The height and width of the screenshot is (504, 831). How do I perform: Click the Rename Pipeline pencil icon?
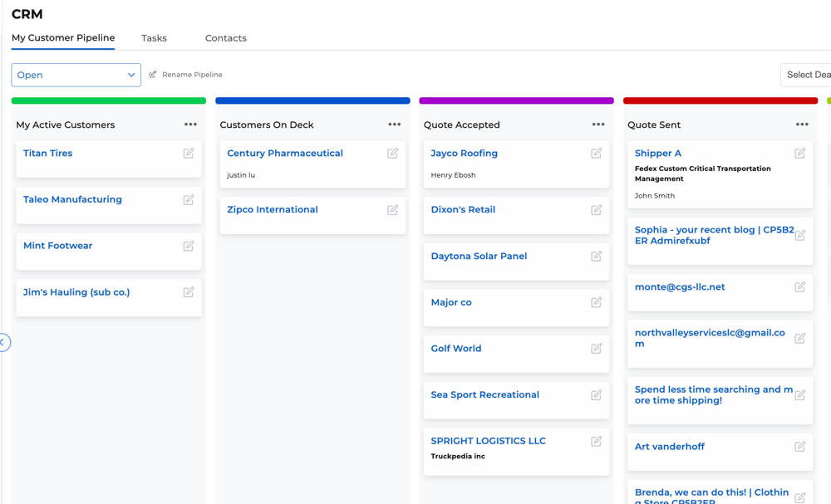click(152, 74)
